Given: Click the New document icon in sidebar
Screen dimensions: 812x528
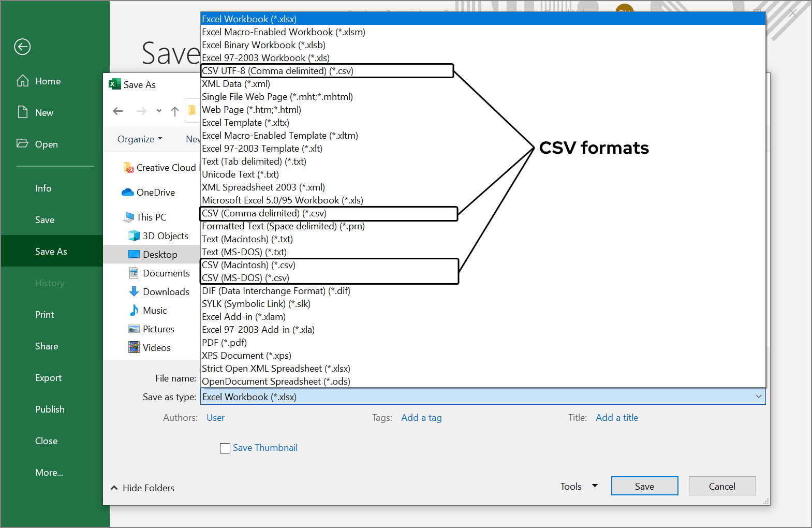Looking at the screenshot, I should (x=23, y=112).
